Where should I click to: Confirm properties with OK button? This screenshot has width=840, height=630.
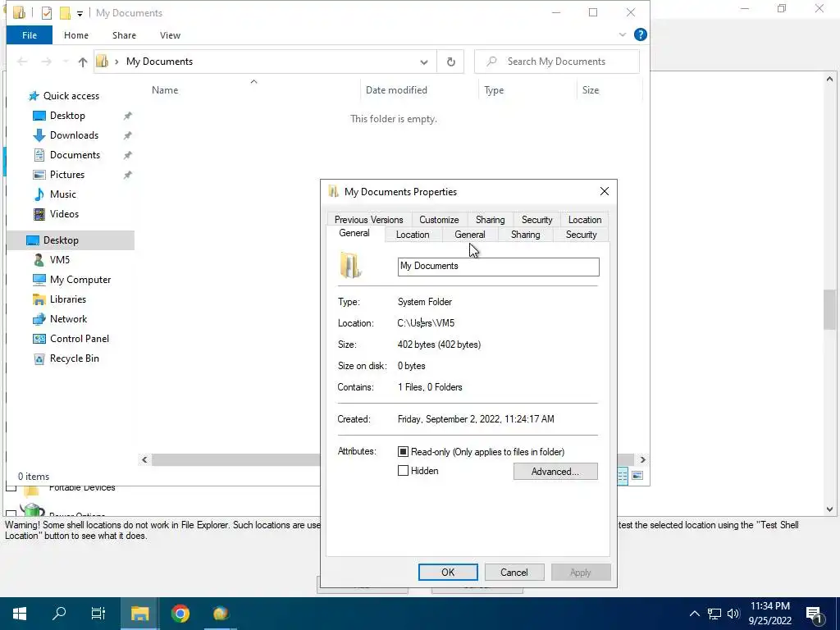tap(448, 572)
